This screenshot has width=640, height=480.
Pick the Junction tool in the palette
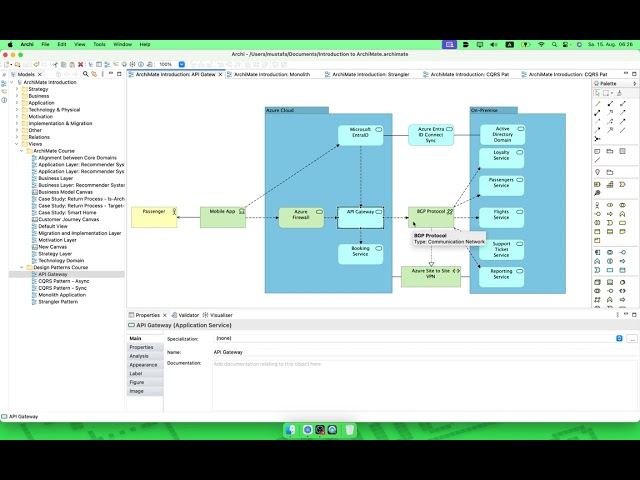pos(598,139)
